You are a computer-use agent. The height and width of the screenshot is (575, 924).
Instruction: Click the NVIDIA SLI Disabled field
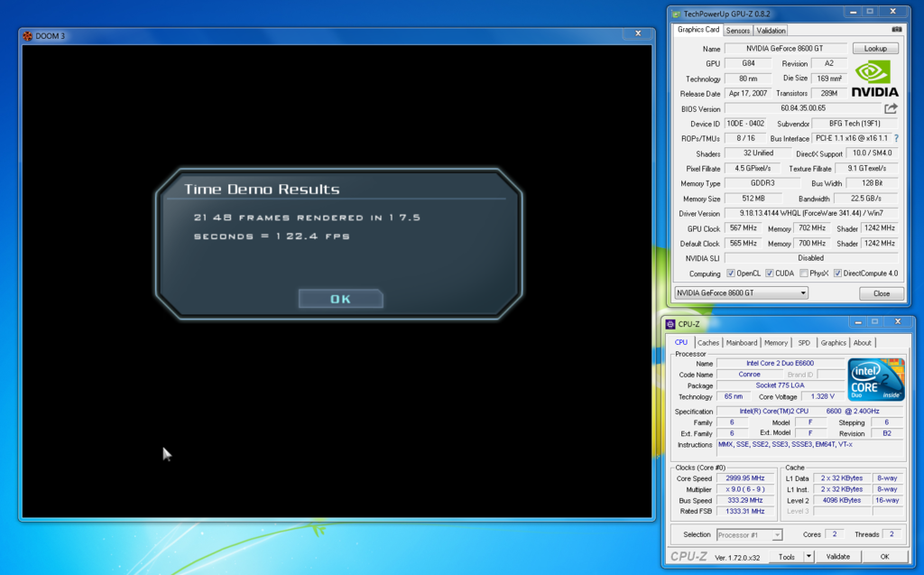[x=811, y=258]
